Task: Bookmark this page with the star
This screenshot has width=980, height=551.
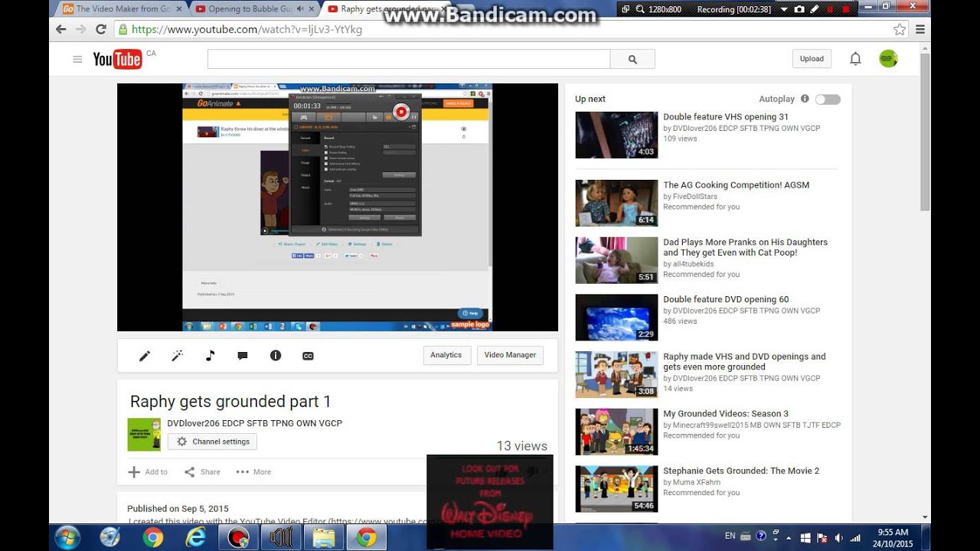Action: pos(900,29)
